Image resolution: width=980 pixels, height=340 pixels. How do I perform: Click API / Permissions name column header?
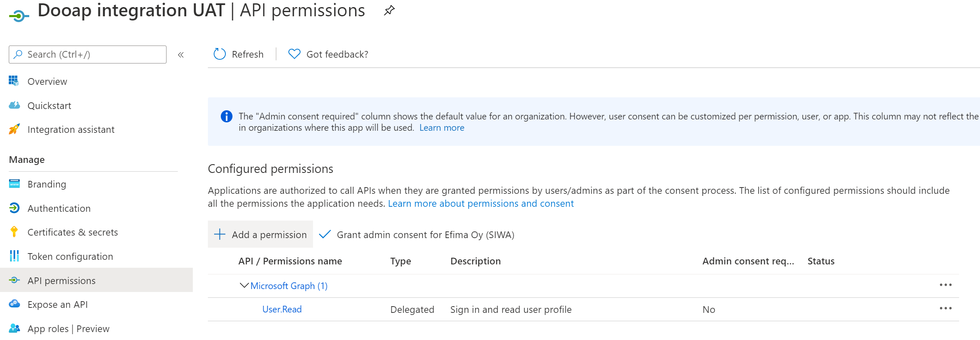tap(290, 261)
